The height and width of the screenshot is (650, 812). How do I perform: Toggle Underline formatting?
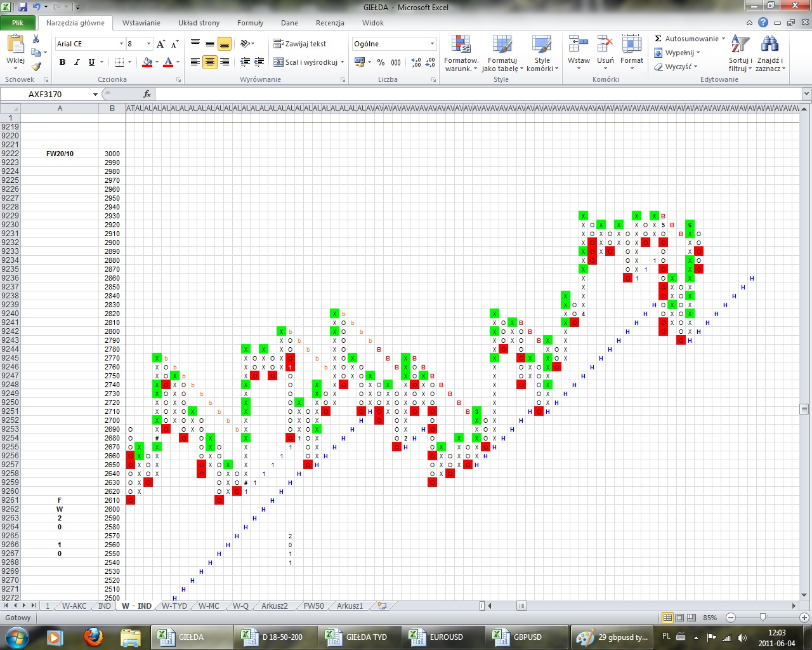tap(91, 62)
